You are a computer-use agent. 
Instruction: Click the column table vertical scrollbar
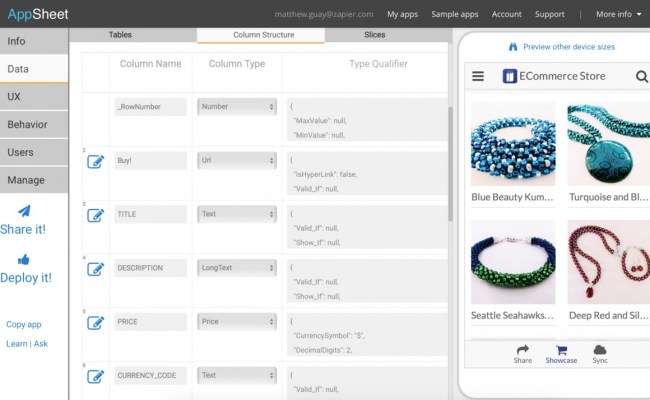450,164
